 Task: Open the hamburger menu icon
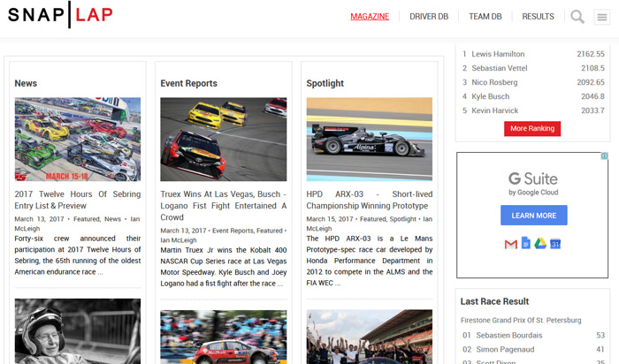click(601, 17)
